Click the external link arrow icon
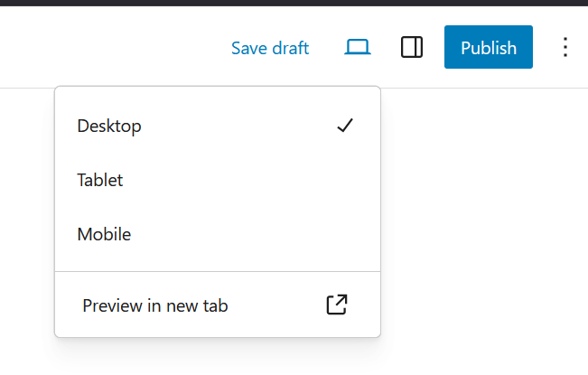588x375 pixels. [336, 305]
